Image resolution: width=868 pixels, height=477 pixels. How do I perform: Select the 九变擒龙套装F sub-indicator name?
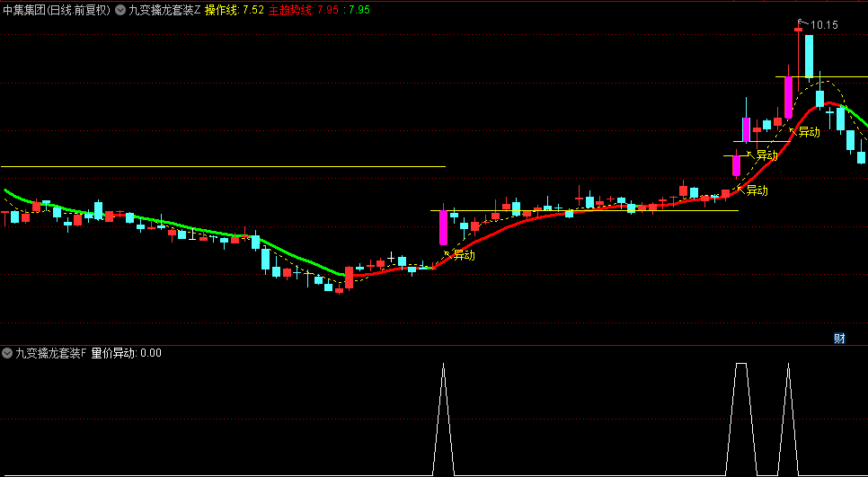point(51,353)
